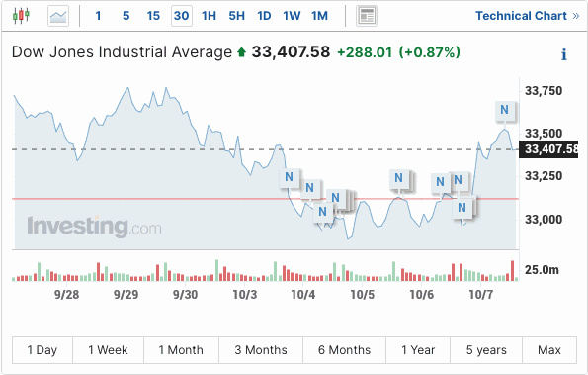Show the 3 Months range

(x=261, y=350)
